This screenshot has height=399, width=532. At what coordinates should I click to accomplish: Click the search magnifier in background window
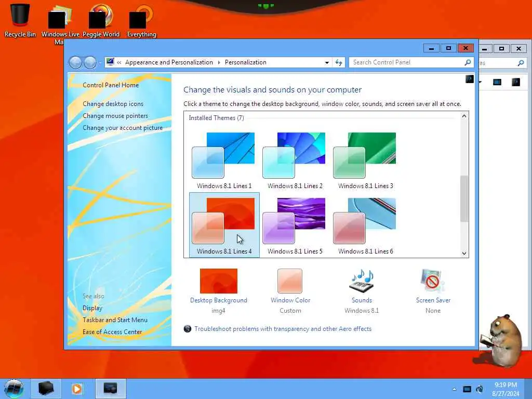click(521, 63)
